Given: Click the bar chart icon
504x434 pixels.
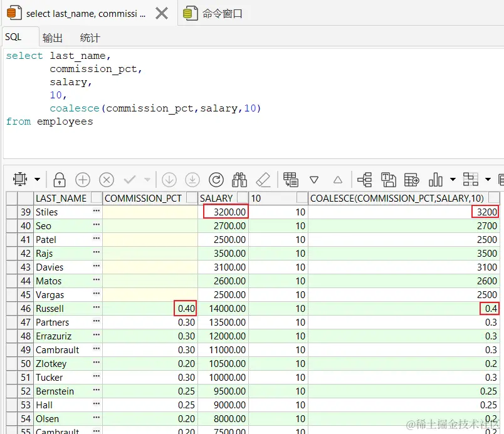Looking at the screenshot, I should coord(436,180).
